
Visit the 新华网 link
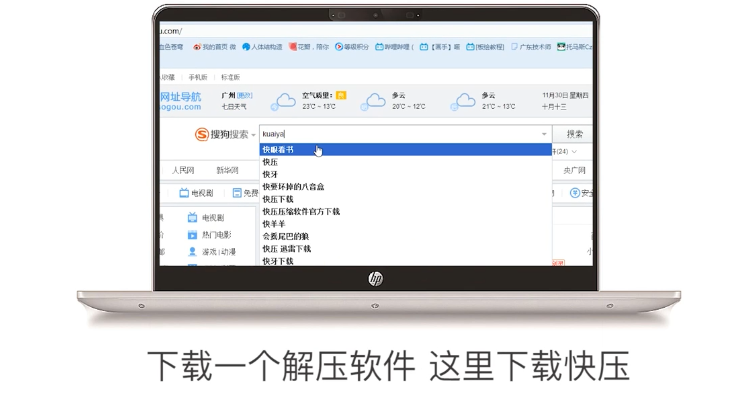(227, 170)
